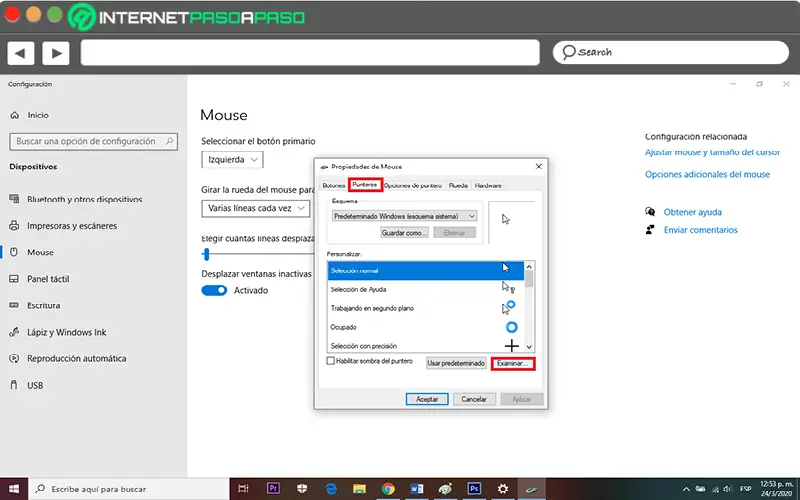Open Microsoft Edge from the taskbar
The height and width of the screenshot is (500, 800).
pos(331,489)
